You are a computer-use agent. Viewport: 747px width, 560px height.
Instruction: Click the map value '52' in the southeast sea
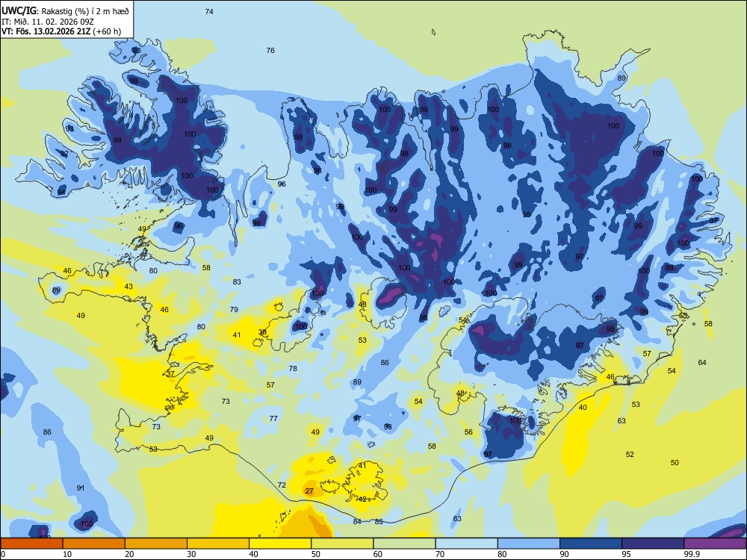630,454
